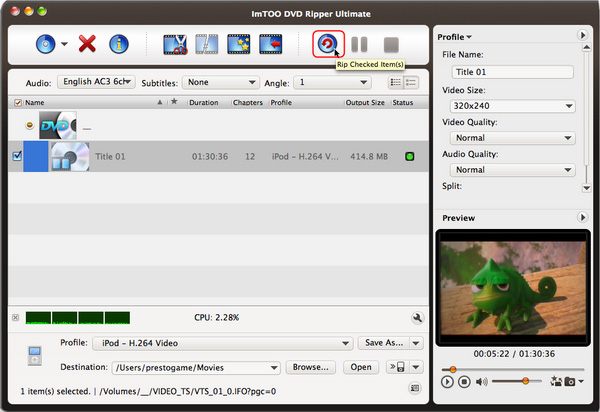Show DVD info with blue info icon

pyautogui.click(x=119, y=44)
